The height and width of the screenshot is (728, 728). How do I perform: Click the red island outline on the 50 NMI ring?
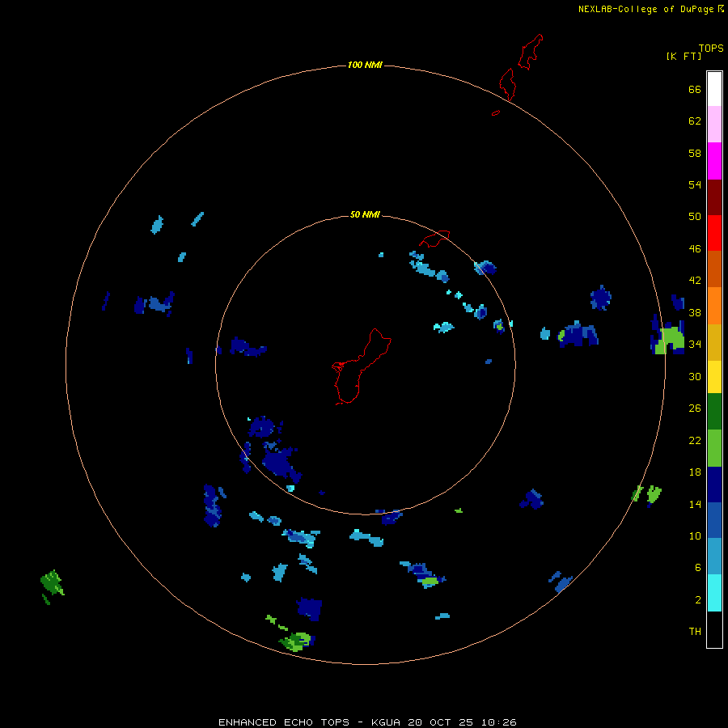coord(434,239)
